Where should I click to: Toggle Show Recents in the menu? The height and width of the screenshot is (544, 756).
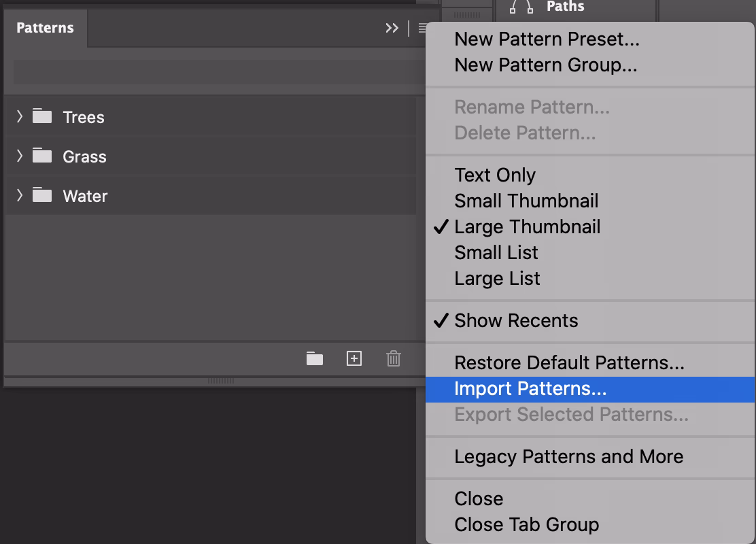pyautogui.click(x=515, y=320)
